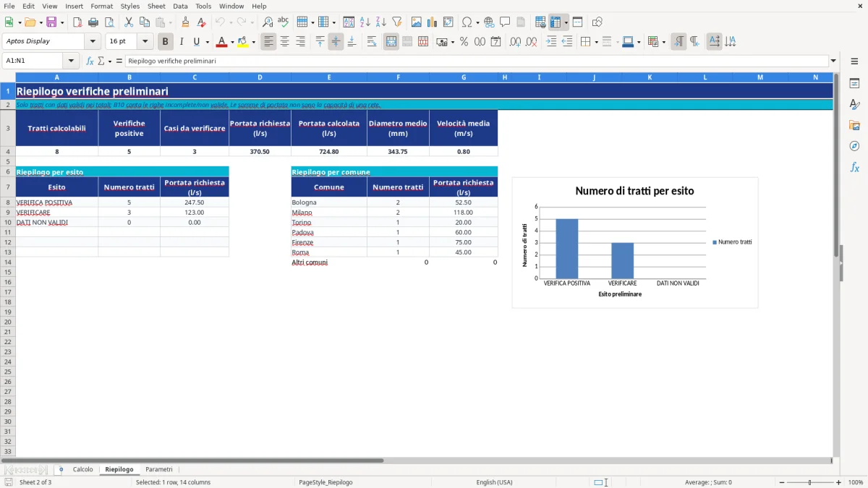The width and height of the screenshot is (868, 488).
Task: Click the Sort Ascending icon
Action: coord(365,22)
